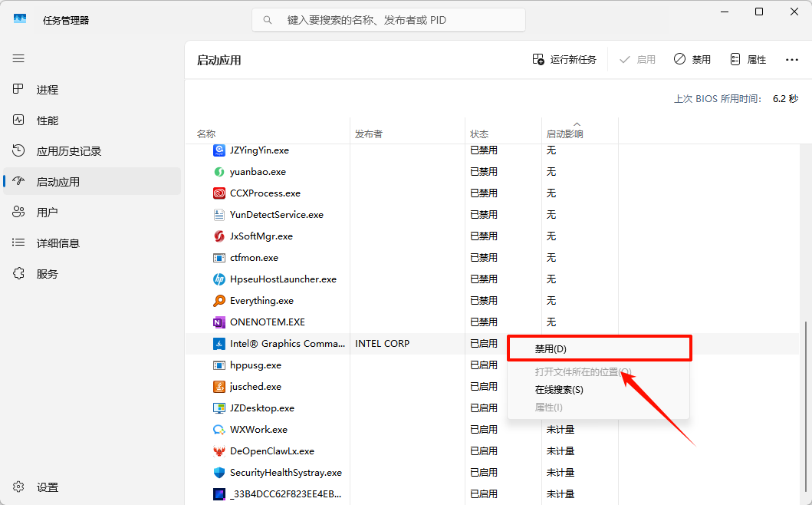Go to the Users (用户) page
The image size is (812, 505).
click(92, 212)
